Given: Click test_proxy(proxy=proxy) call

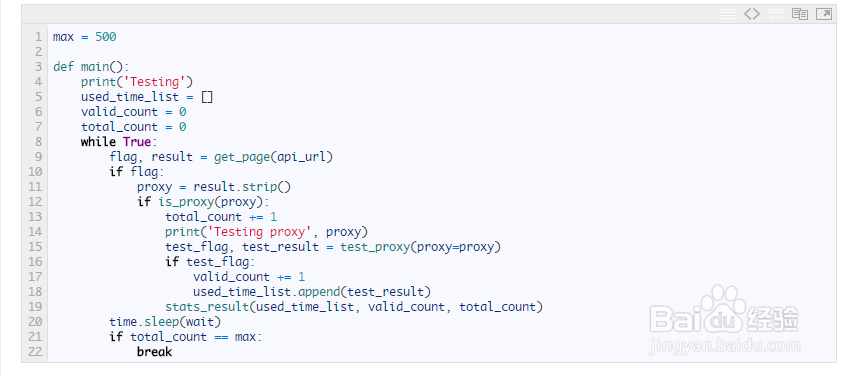Looking at the screenshot, I should [421, 247].
